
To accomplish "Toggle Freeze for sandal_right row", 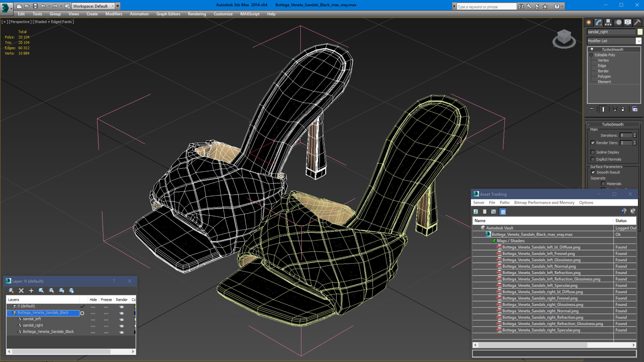I will pos(106,326).
